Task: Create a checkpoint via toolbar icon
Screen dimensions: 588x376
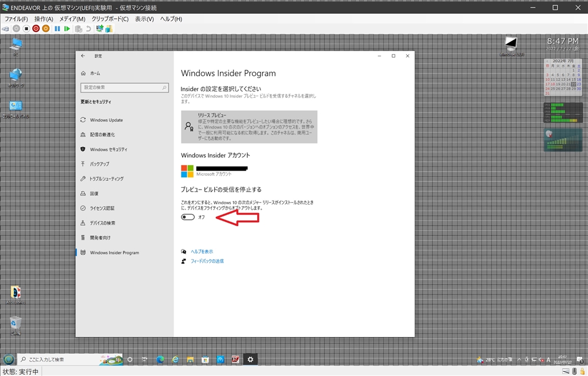Action: point(78,29)
